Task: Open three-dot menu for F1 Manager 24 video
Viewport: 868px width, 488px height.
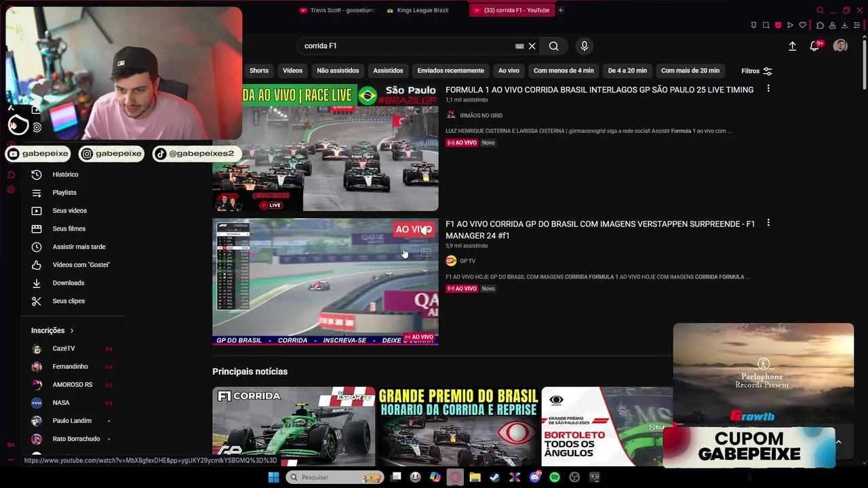Action: click(x=768, y=223)
